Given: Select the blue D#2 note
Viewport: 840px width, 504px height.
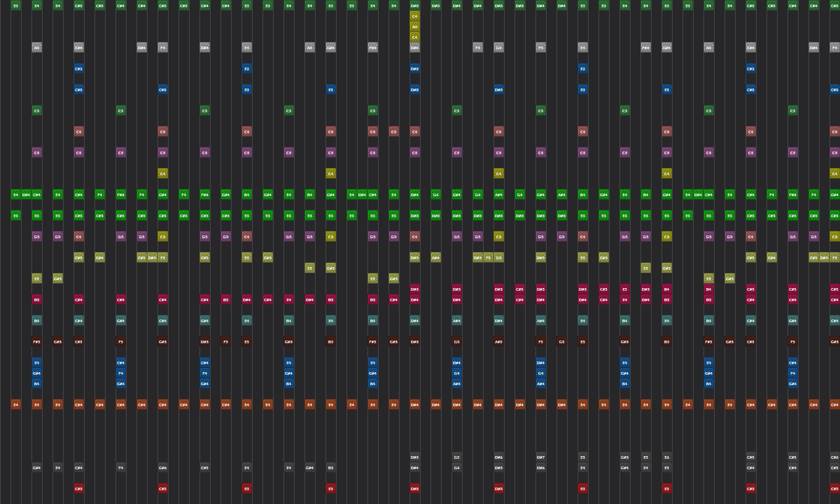Looking at the screenshot, I should pos(415,68).
